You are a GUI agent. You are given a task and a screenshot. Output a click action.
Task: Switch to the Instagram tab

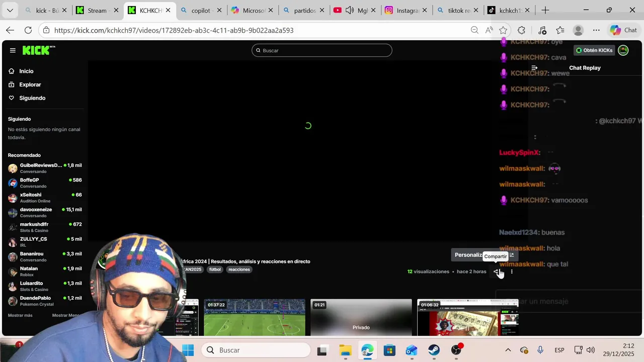pos(407,10)
